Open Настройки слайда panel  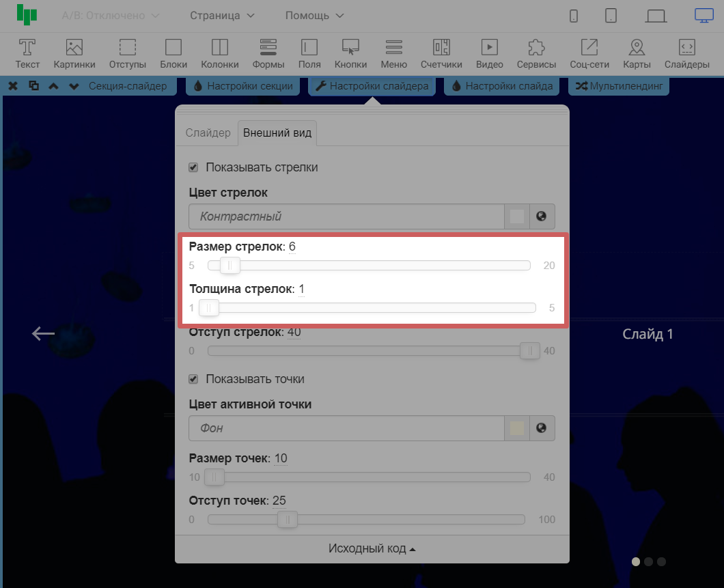coord(502,86)
